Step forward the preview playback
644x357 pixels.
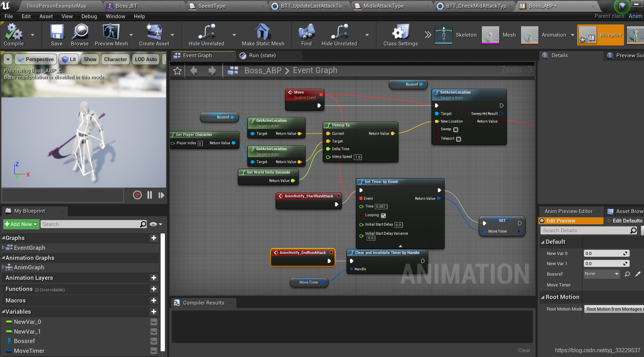(x=161, y=195)
